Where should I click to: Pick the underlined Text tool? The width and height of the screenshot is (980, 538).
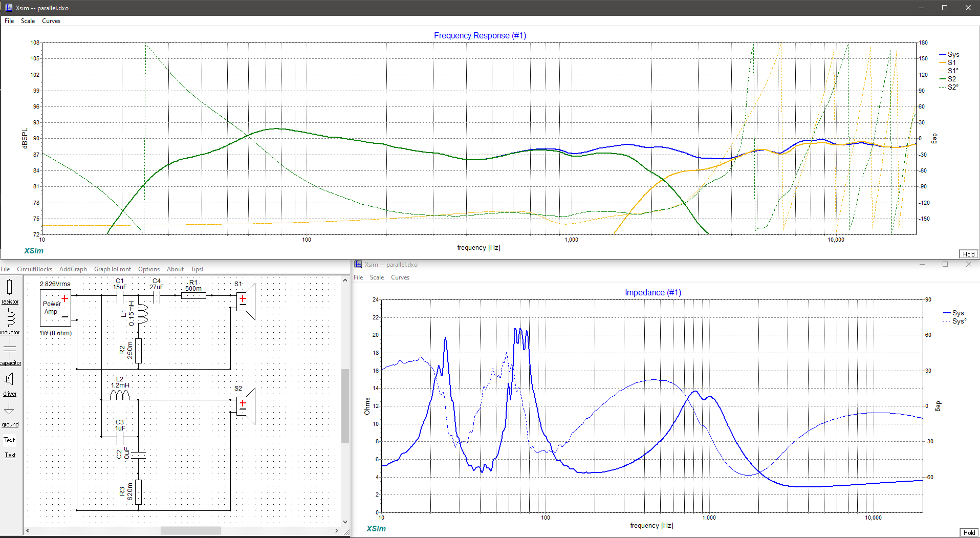point(10,455)
